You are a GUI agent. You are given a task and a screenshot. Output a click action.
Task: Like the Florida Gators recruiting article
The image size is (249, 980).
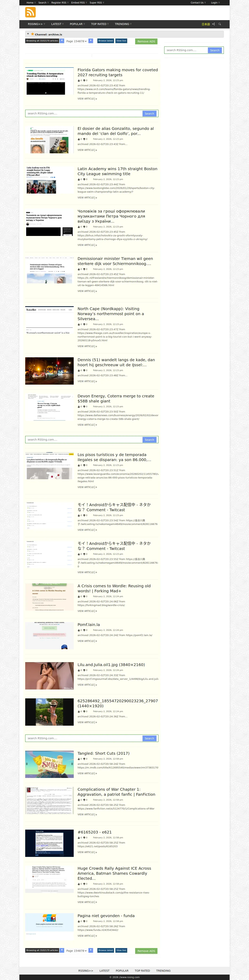(79, 81)
